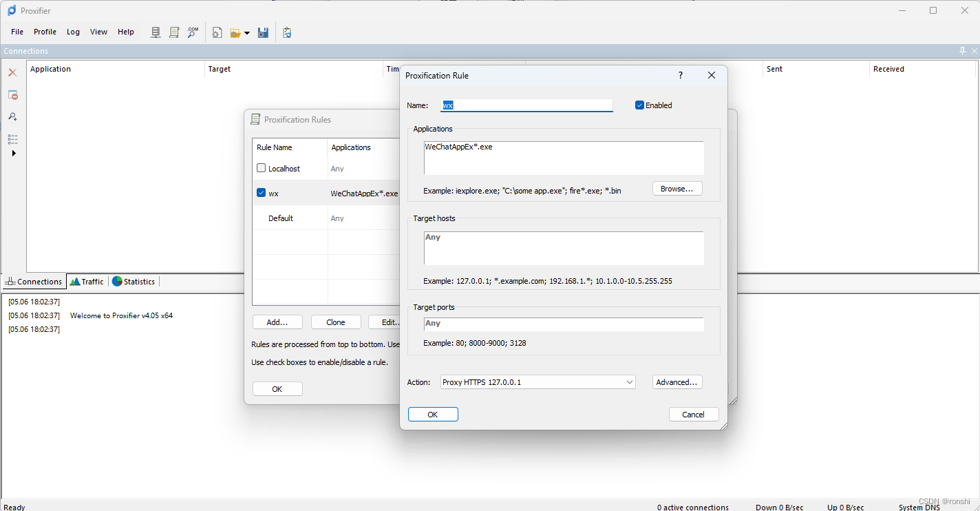
Task: Switch to the Traffic tab
Action: 87,281
